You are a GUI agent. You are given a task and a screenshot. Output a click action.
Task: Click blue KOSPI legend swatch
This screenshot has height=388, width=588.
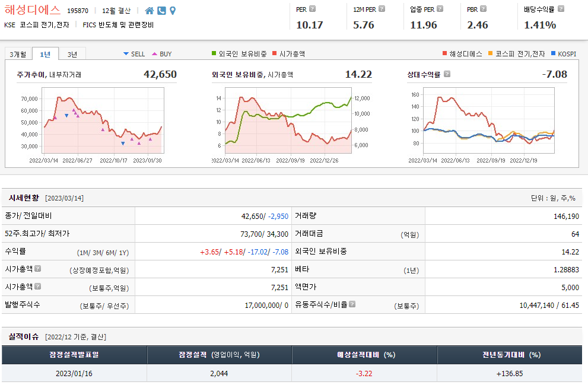point(553,53)
